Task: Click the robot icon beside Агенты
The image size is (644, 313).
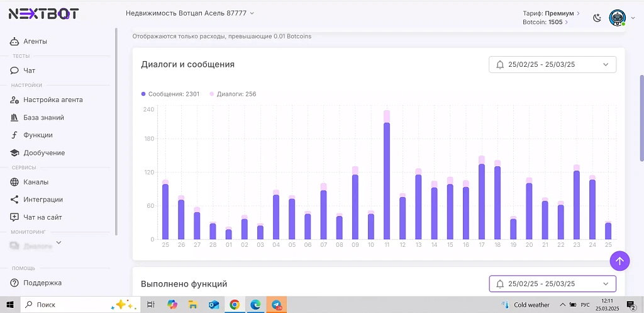Action: click(x=14, y=41)
